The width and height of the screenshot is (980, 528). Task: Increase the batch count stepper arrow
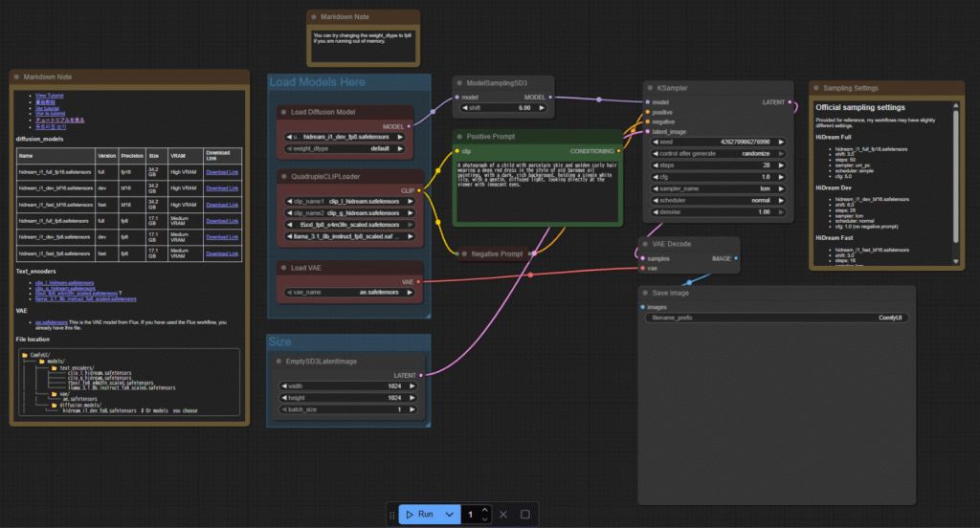pyautogui.click(x=484, y=510)
